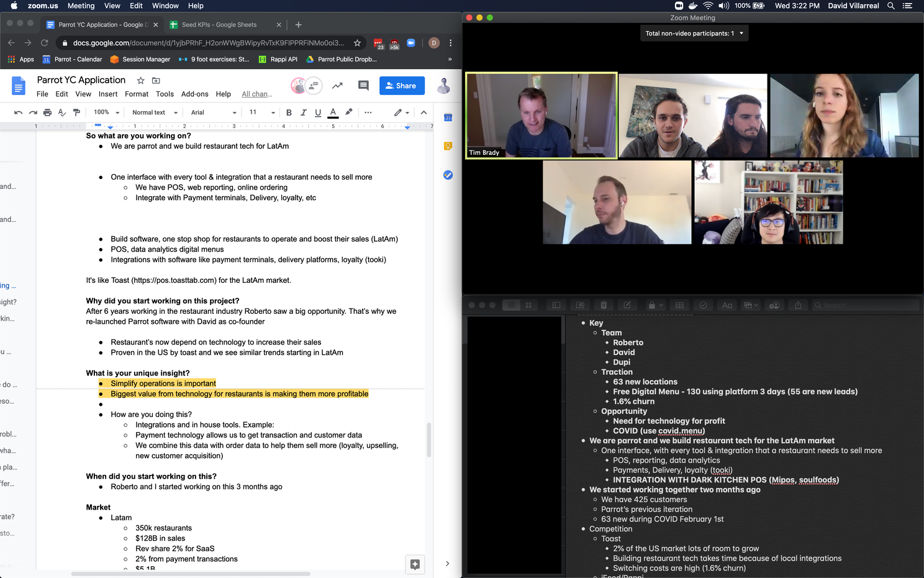Click the Redo toolbar icon

click(x=33, y=112)
